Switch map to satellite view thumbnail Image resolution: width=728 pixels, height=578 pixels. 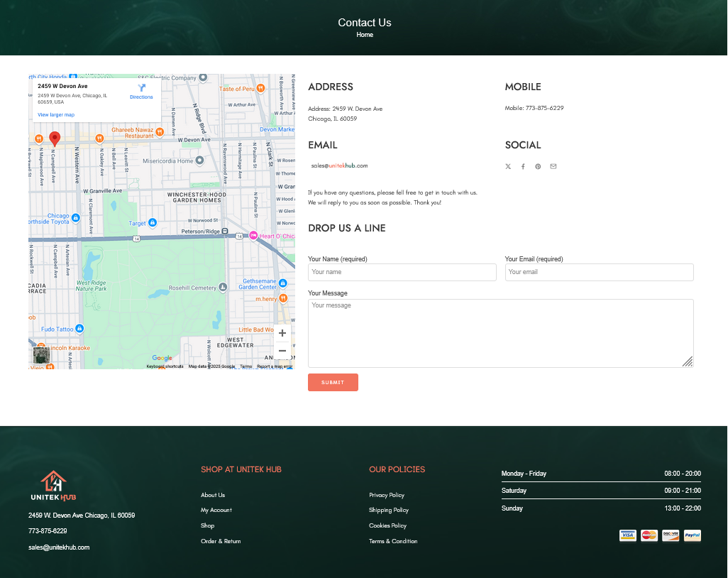[40, 355]
